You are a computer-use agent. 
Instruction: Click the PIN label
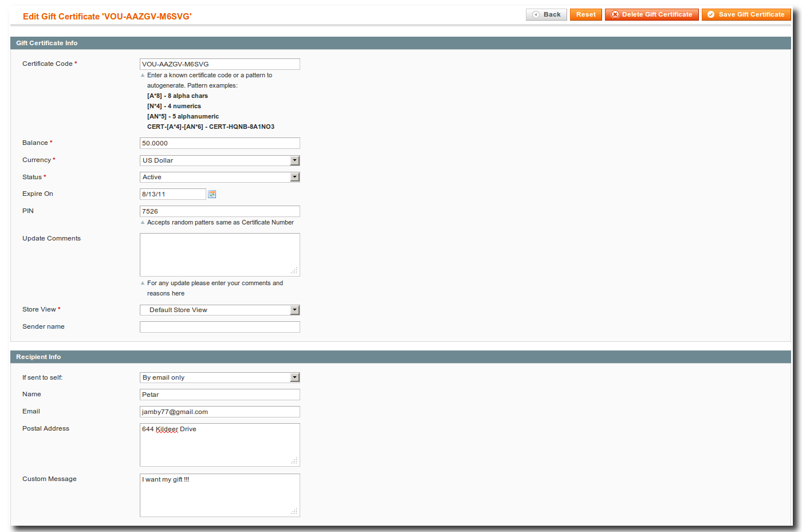click(28, 211)
